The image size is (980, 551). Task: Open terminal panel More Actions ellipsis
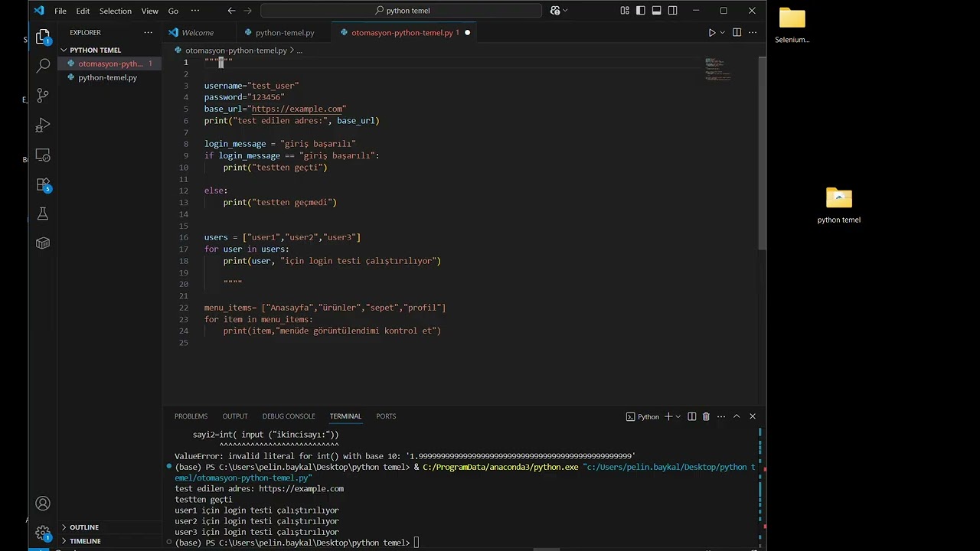721,416
